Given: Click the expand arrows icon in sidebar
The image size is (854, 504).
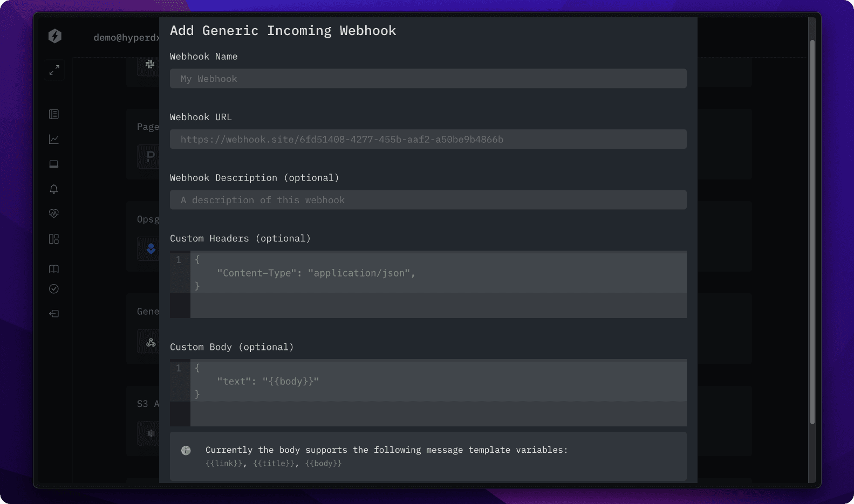Looking at the screenshot, I should (54, 70).
